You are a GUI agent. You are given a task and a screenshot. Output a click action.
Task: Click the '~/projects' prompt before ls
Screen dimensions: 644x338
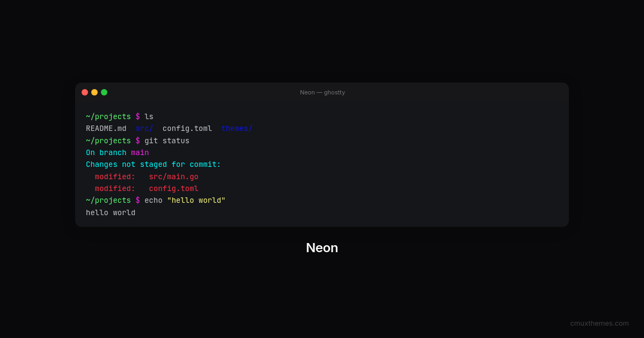point(108,116)
